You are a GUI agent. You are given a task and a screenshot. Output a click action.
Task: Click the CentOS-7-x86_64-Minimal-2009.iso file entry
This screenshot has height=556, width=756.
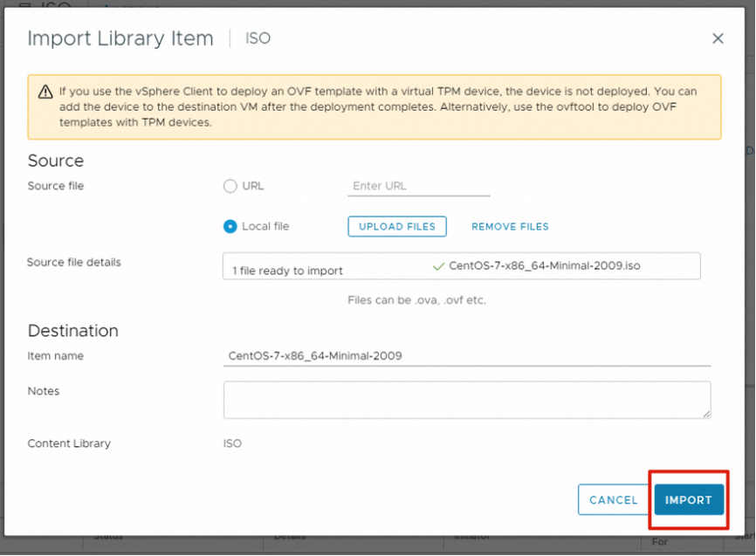[544, 265]
